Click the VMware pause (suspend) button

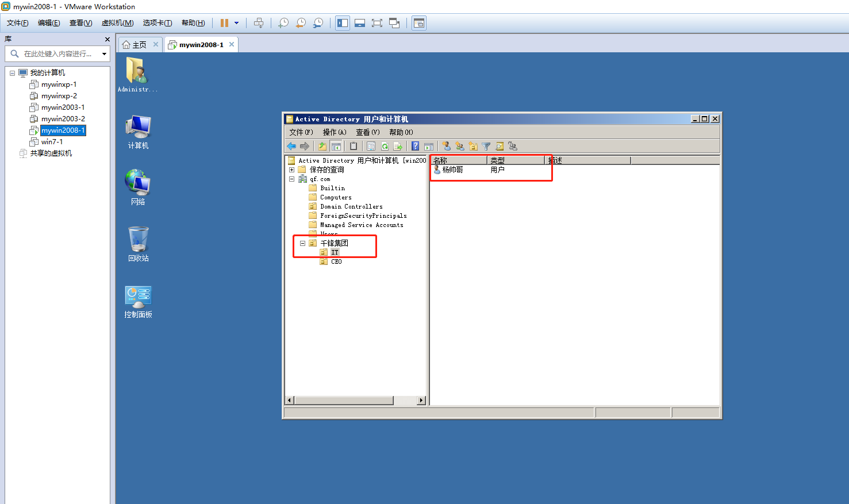[224, 23]
